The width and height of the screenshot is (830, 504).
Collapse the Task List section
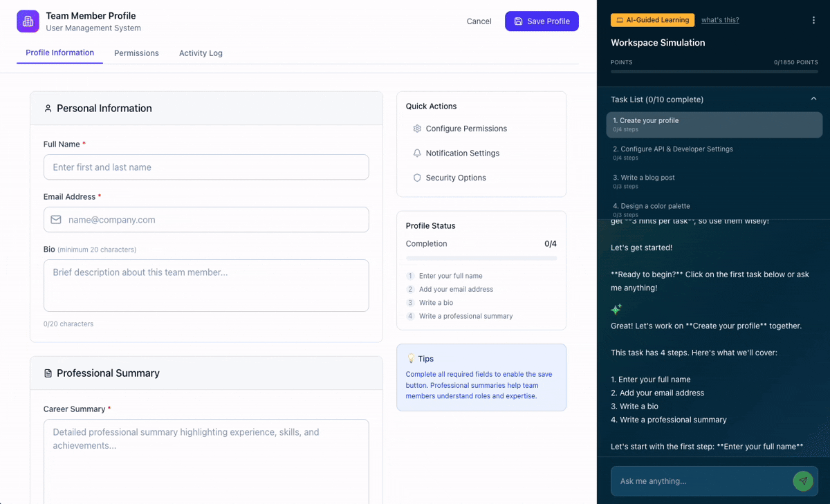pos(813,99)
